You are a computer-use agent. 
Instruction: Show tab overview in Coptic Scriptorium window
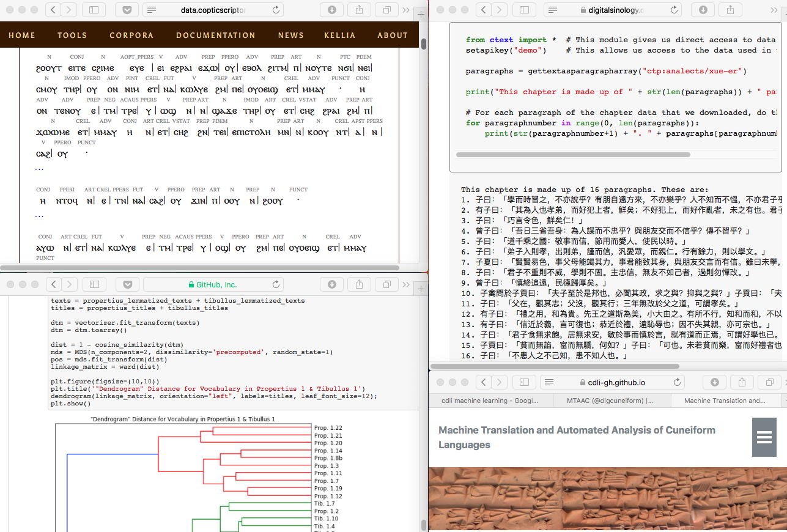(386, 10)
